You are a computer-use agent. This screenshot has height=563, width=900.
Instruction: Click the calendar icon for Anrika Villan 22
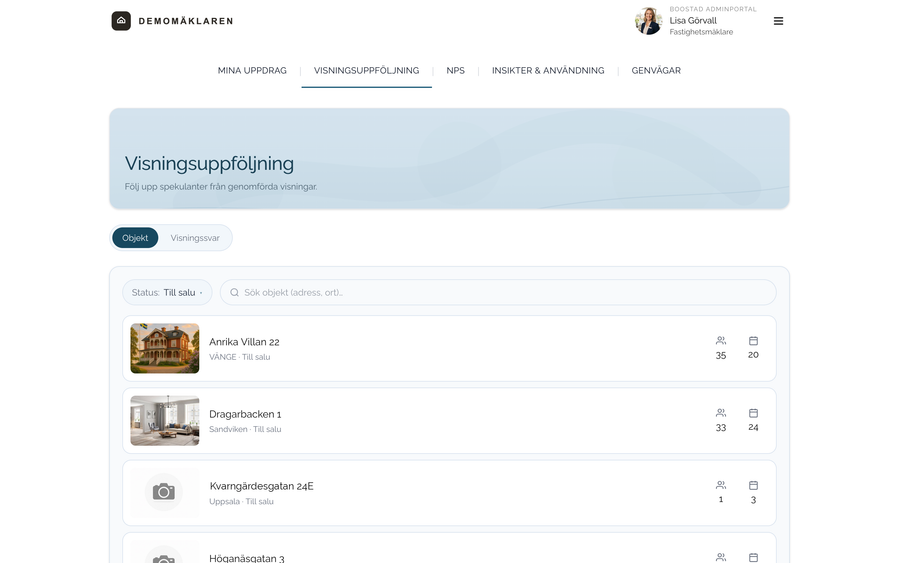(754, 341)
